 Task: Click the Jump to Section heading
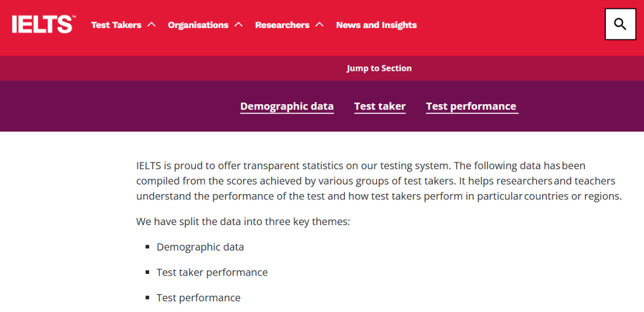(x=379, y=68)
